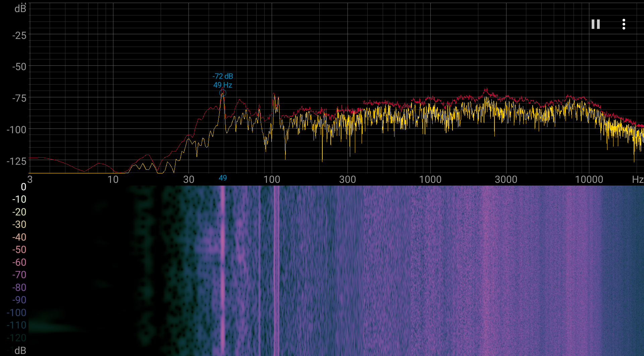Viewport: 644px width, 356px height.
Task: Open the three-dot overflow menu
Action: (624, 24)
